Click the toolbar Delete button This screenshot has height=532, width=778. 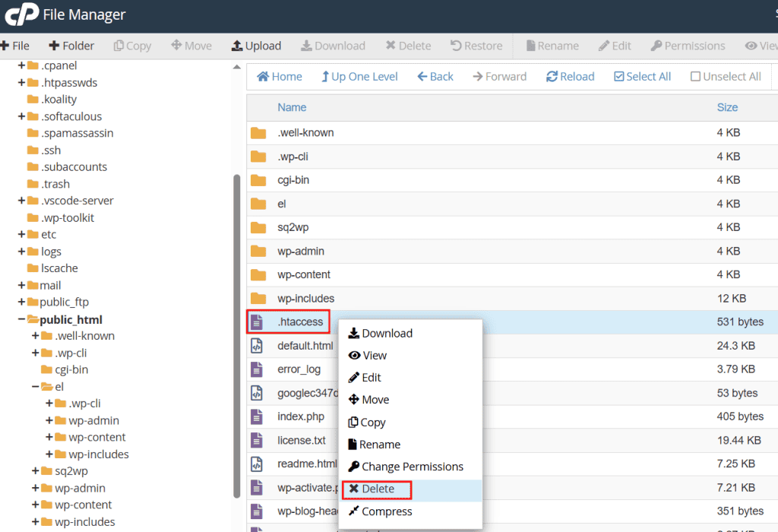tap(408, 46)
